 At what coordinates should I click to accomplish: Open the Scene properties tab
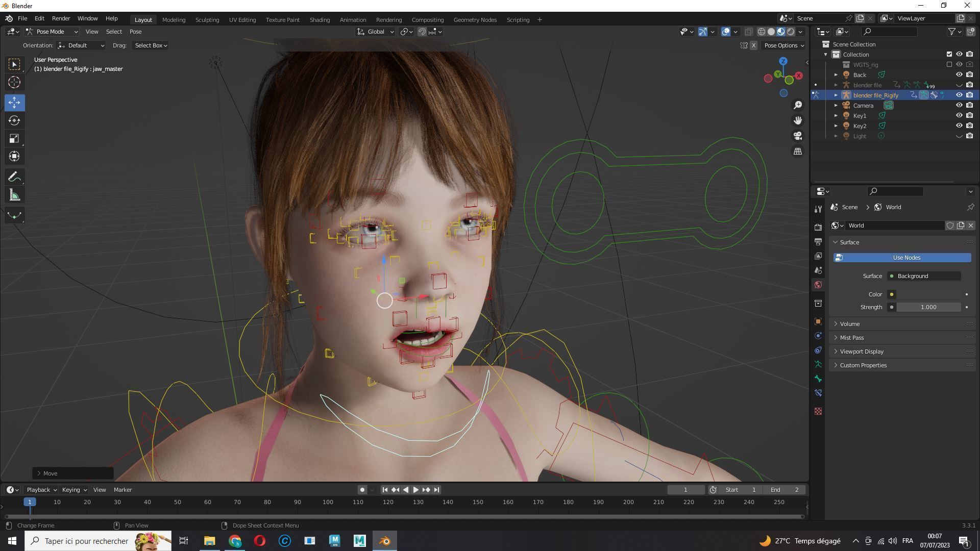818,270
